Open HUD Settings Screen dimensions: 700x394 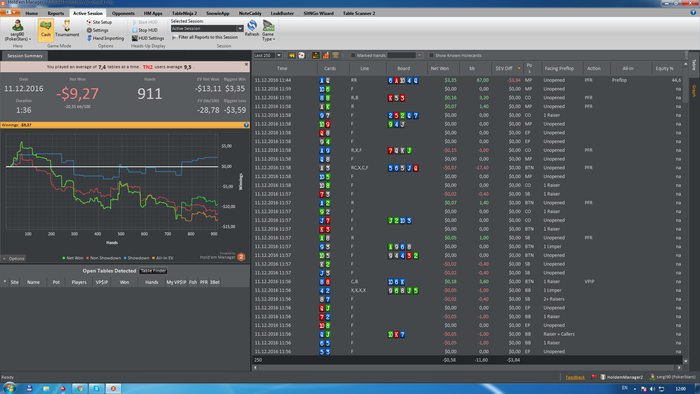pos(148,38)
